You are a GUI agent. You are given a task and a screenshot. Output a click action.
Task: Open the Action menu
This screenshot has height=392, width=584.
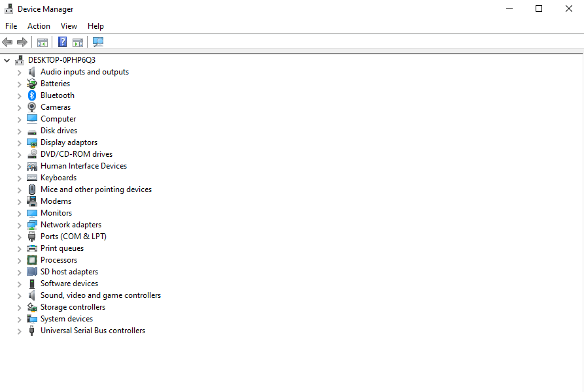click(x=39, y=26)
